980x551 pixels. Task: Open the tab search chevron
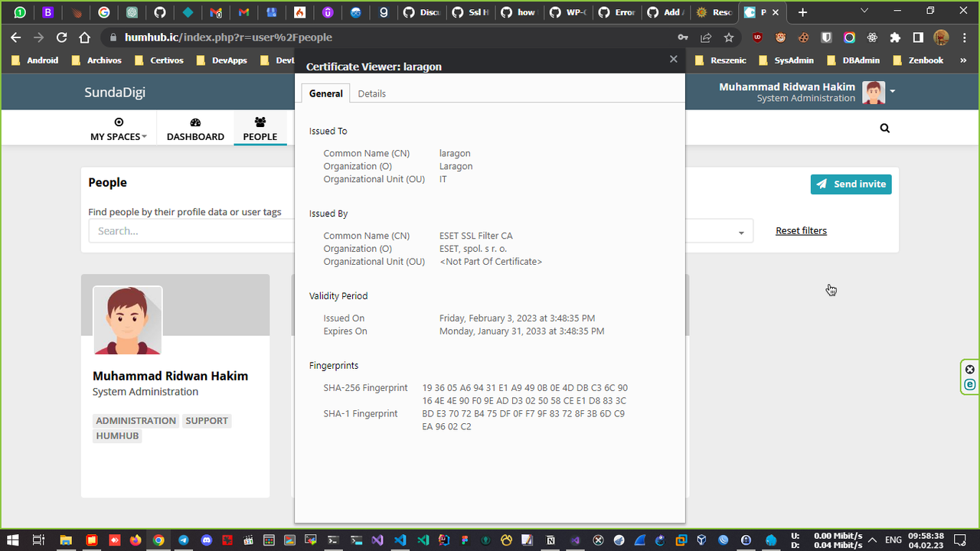click(864, 11)
